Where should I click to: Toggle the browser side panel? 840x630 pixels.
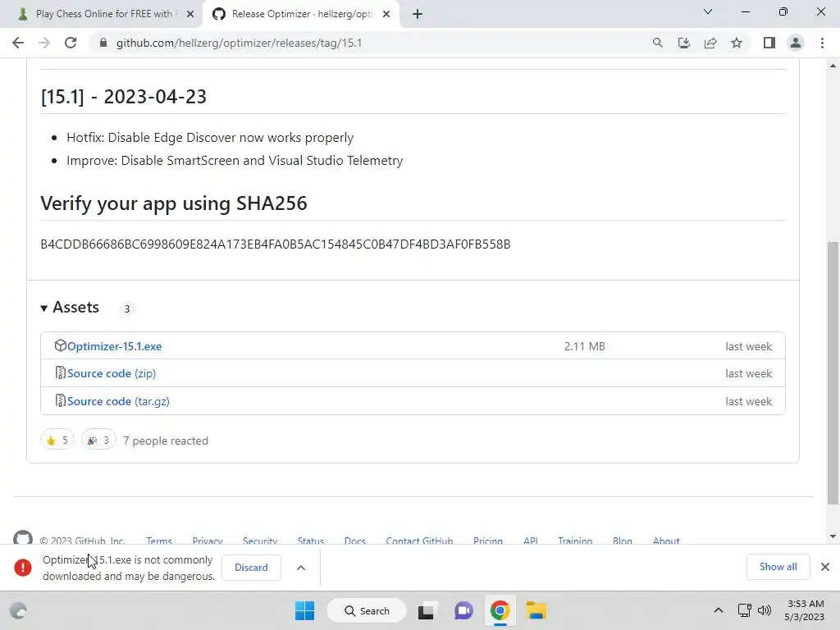[x=769, y=43]
